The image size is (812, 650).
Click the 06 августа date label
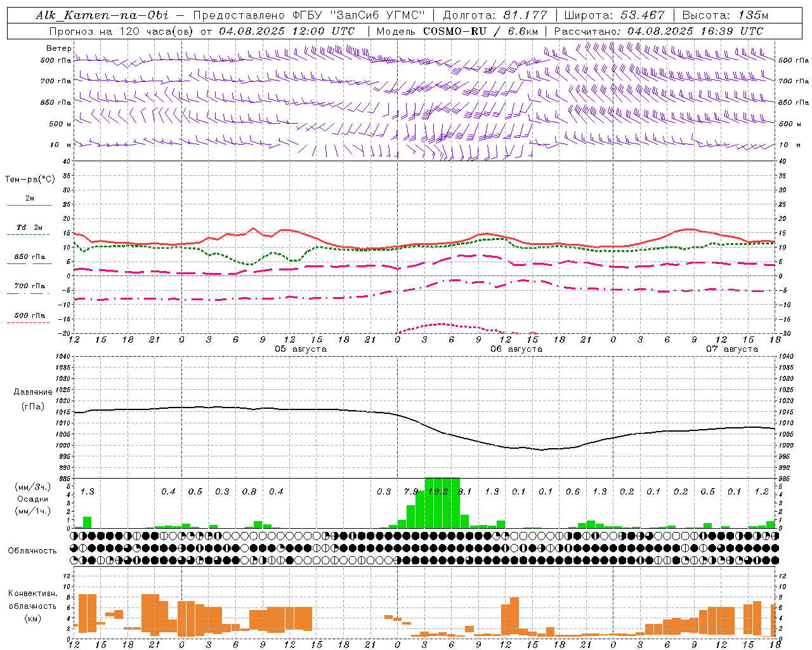pyautogui.click(x=516, y=349)
